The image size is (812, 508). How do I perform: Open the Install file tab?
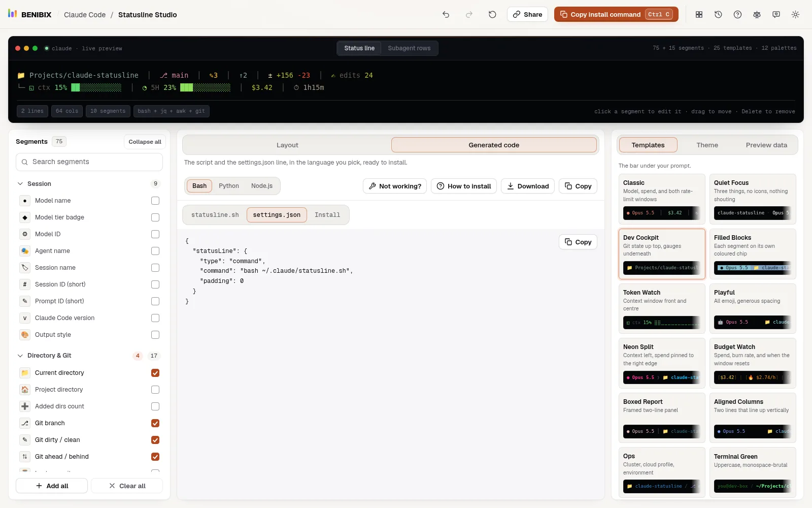[x=327, y=215]
